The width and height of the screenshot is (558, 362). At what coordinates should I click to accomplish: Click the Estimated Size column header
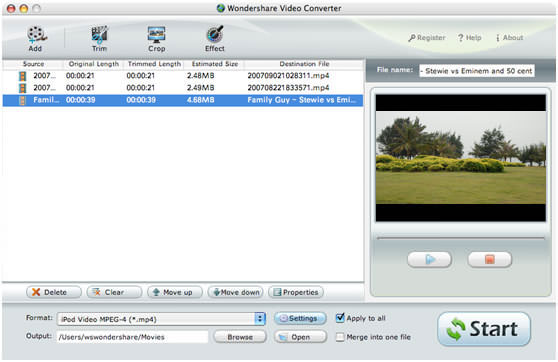(x=215, y=64)
